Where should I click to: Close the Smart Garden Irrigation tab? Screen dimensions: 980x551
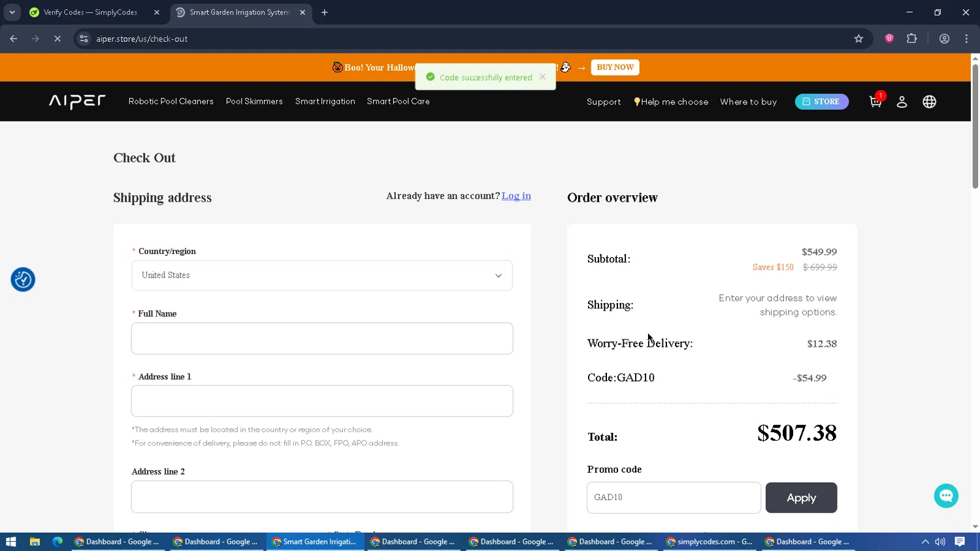click(302, 12)
